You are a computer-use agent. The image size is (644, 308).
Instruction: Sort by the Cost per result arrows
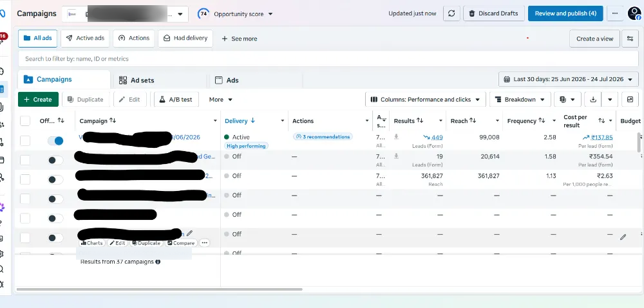pyautogui.click(x=601, y=121)
